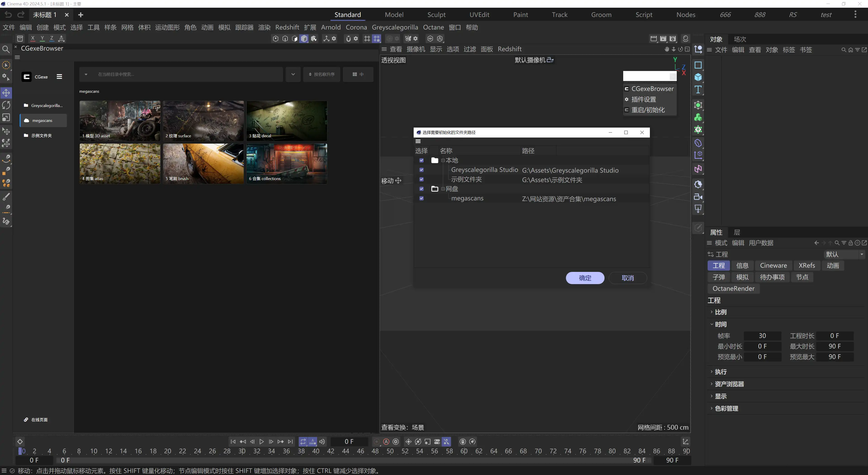The height and width of the screenshot is (475, 868).
Task: Toggle the timeline loop playback icon
Action: [x=303, y=442]
